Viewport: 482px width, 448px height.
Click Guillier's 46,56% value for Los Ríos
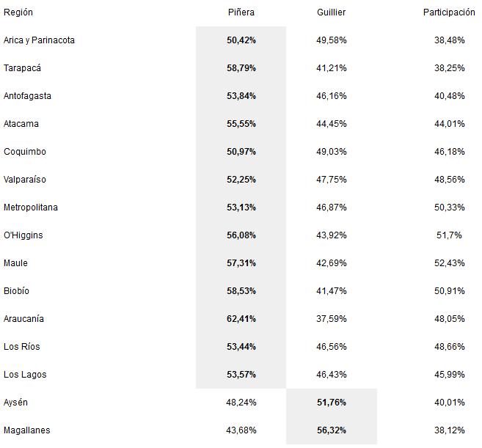332,347
